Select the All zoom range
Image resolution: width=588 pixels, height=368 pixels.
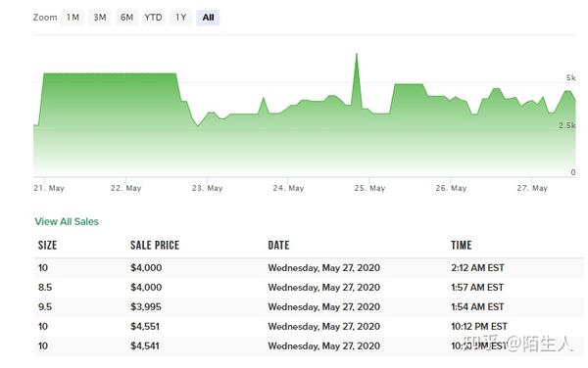pos(208,18)
